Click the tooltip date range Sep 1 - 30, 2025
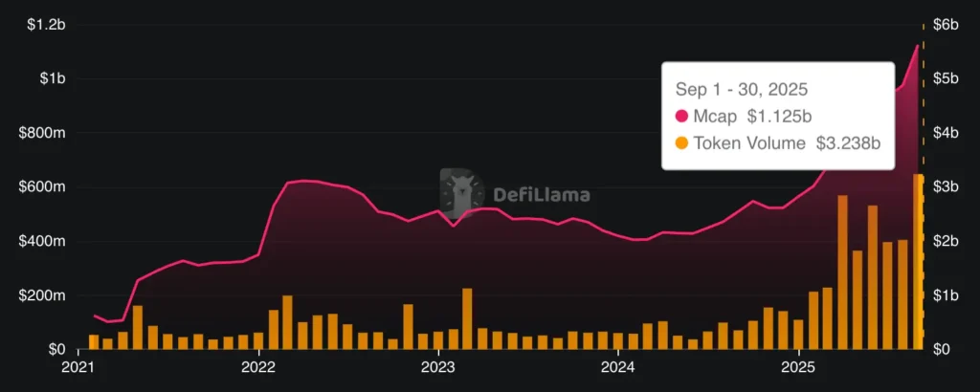 (x=741, y=90)
